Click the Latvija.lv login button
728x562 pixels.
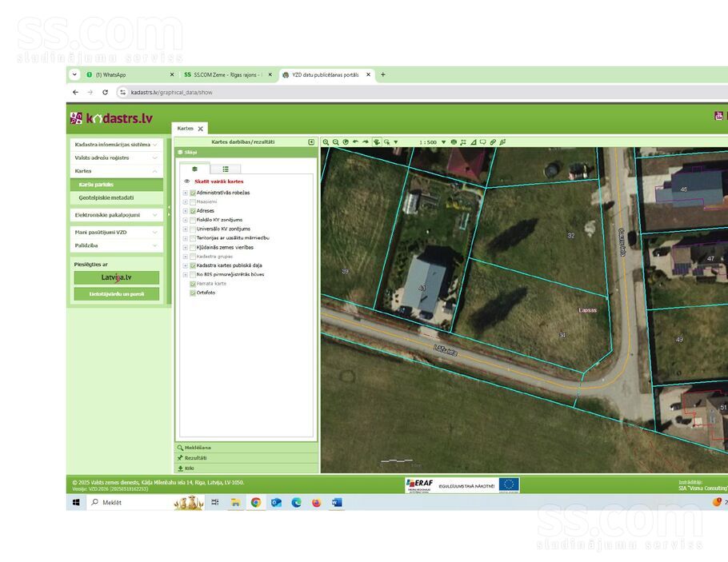pyautogui.click(x=117, y=277)
